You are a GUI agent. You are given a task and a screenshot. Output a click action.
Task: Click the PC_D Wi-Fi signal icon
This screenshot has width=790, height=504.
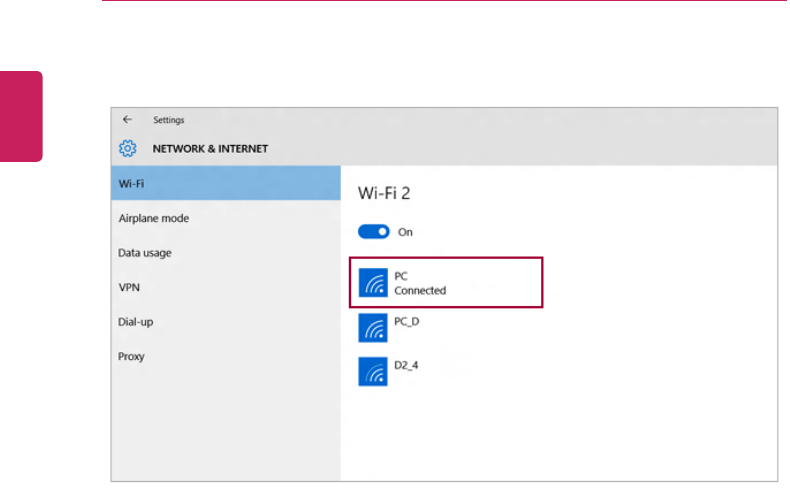pyautogui.click(x=374, y=327)
